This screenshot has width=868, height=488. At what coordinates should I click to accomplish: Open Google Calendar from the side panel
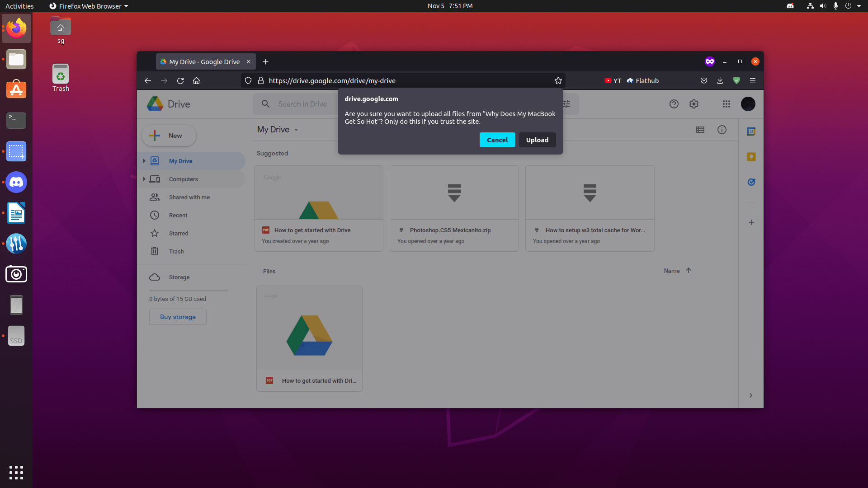751,131
